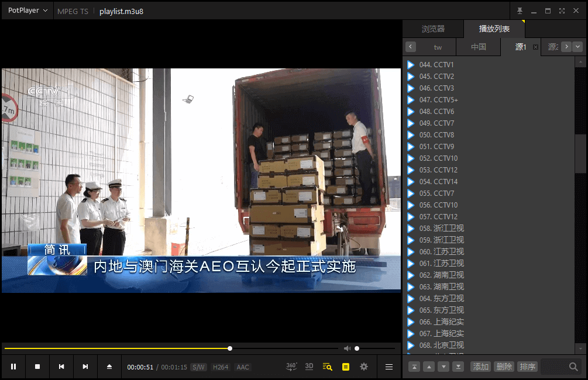Move selected item to the bottom
Viewport: 588px width, 380px height.
click(458, 367)
